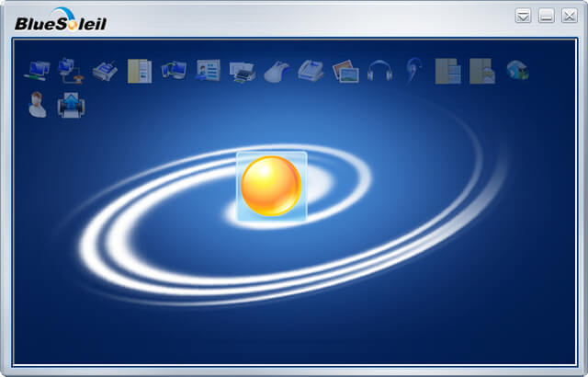Click the mono earpiece headset icon
Viewport: 588px width, 377px height.
click(413, 70)
